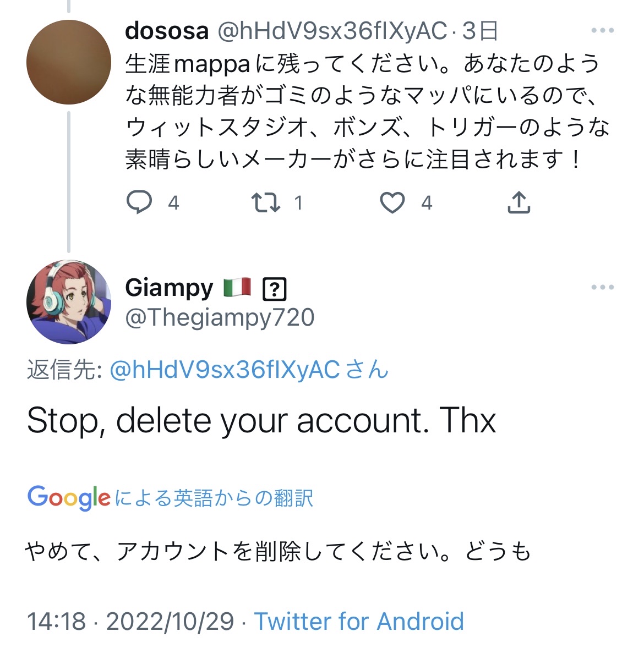
Task: Click the 'Stop, delete your account. Thx' text
Action: 261,421
